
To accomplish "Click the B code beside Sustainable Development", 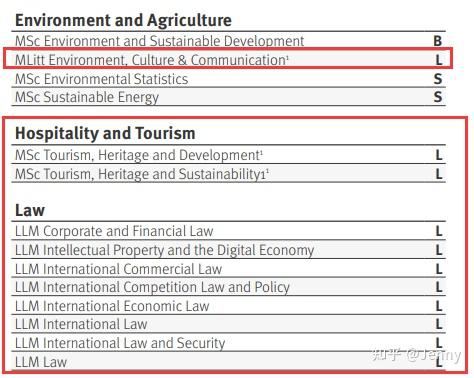I will tap(437, 41).
